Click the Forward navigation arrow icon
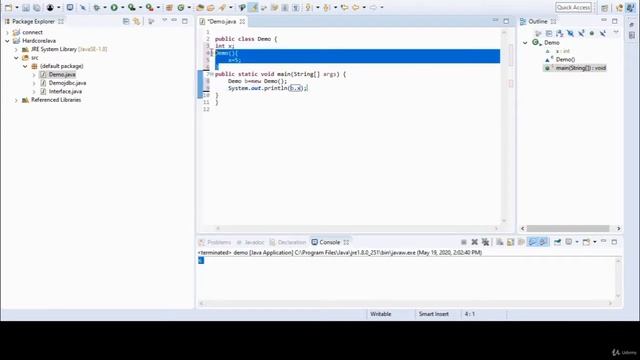Viewport: 640px width, 360px height. pos(373,7)
